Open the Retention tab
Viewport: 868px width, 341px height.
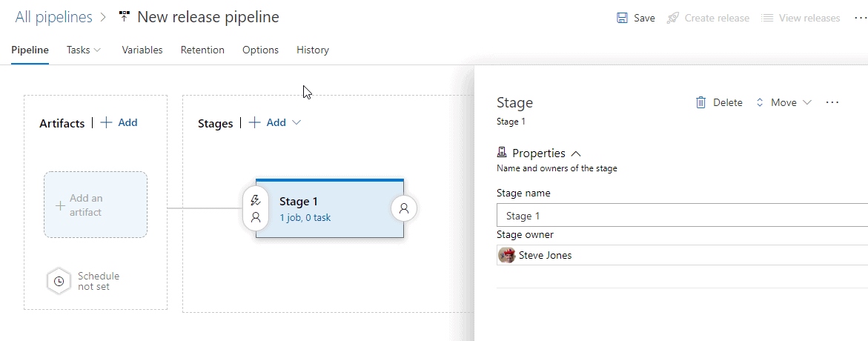tap(202, 50)
